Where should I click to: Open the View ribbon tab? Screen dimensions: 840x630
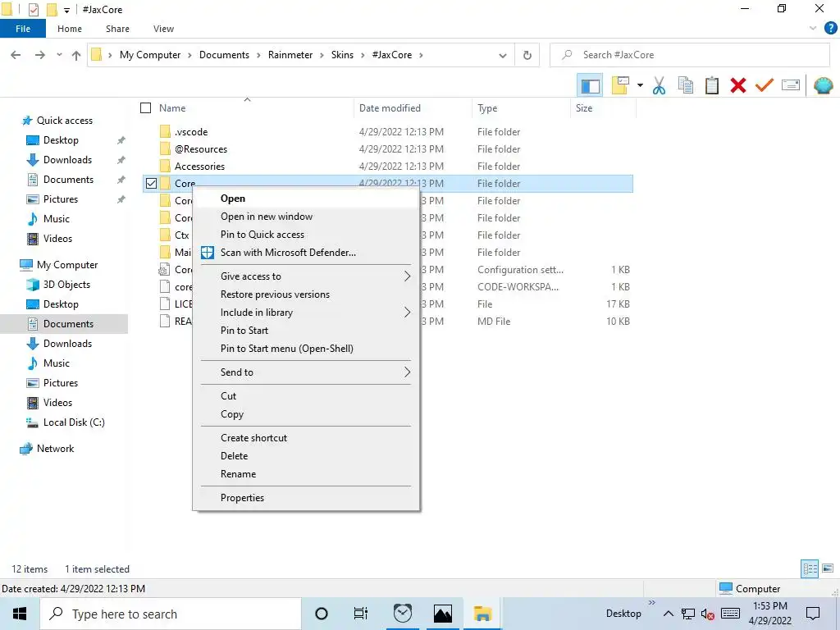click(x=163, y=29)
